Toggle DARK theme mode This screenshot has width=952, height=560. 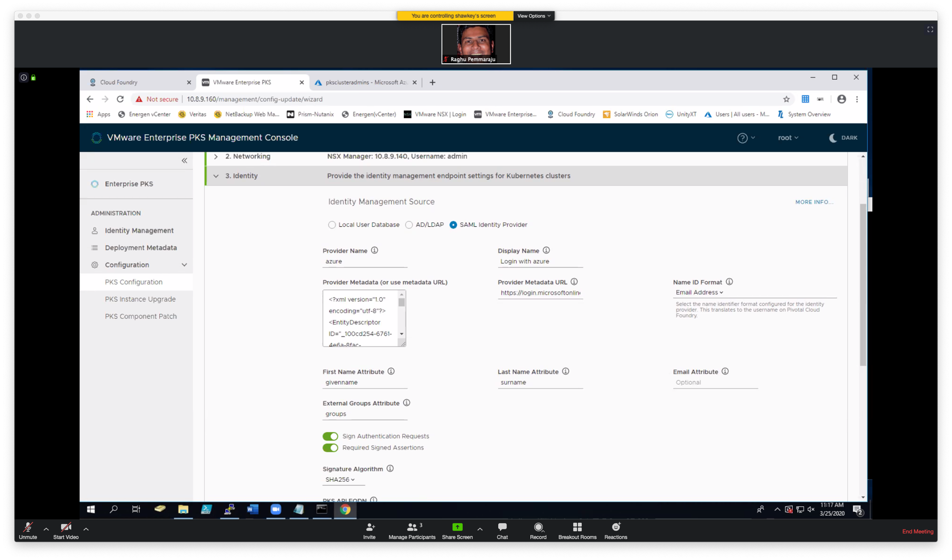843,138
